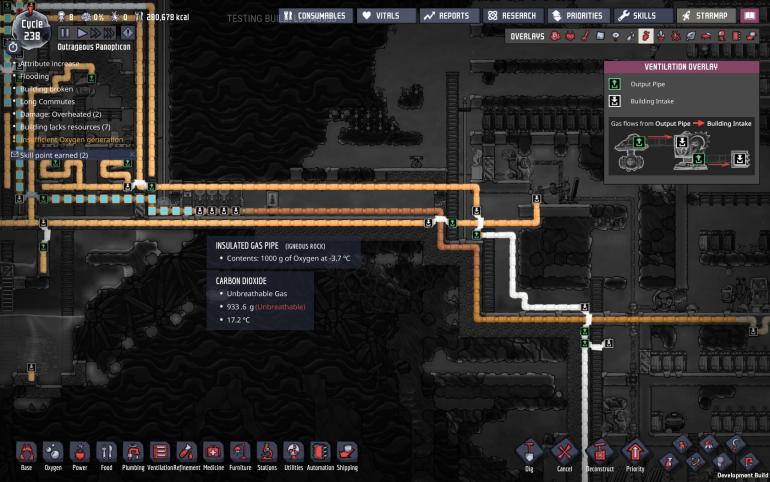
Task: Open the Long Commutes notification
Action: coord(47,102)
